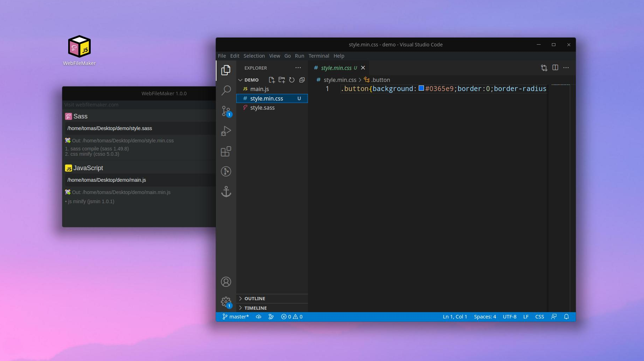The width and height of the screenshot is (644, 361).
Task: Click the Git graph status bar icon
Action: [271, 317]
